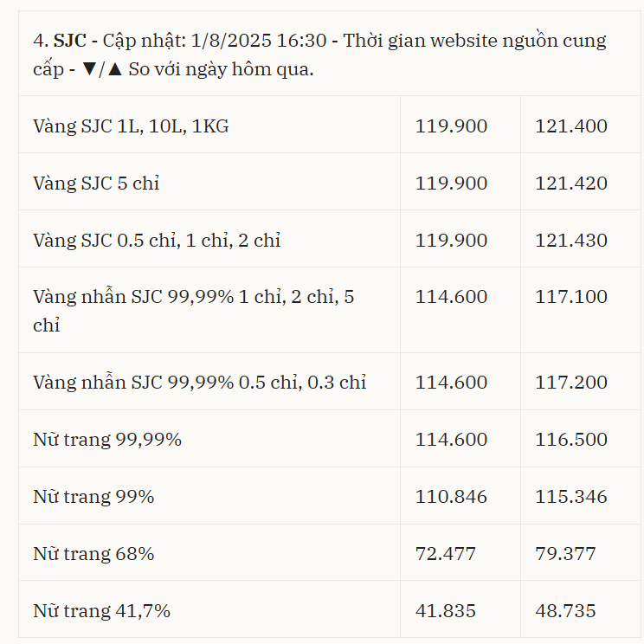Click buy price 119.900 for SJC 1L
This screenshot has height=644, width=644.
coord(451,126)
